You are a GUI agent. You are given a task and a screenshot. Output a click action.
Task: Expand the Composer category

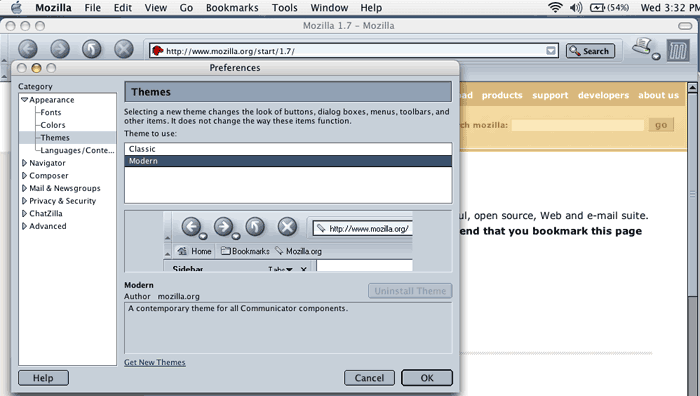tap(24, 175)
